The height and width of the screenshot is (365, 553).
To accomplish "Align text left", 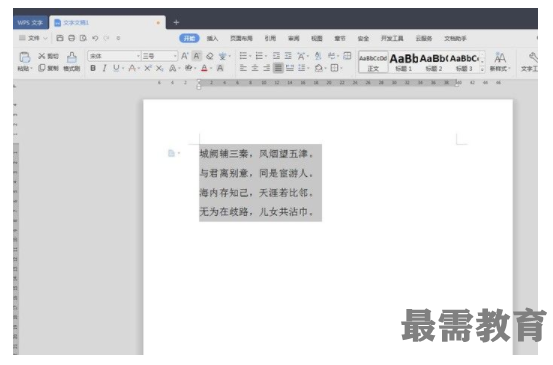I will pos(243,68).
